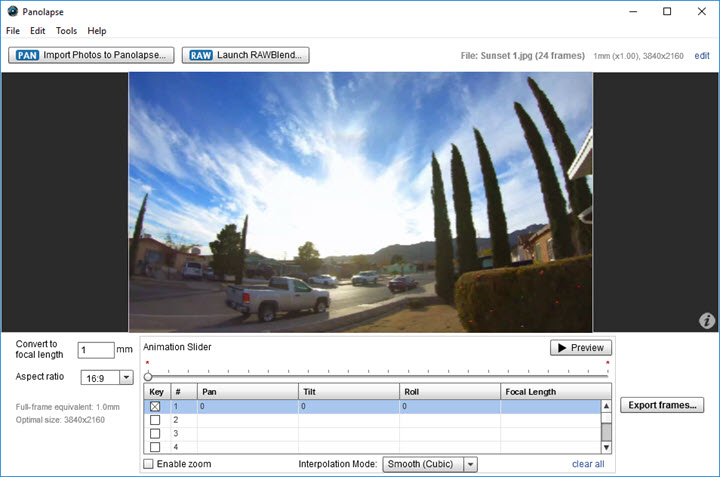Click the Pan column header
This screenshot has width=720, height=477.
[248, 392]
